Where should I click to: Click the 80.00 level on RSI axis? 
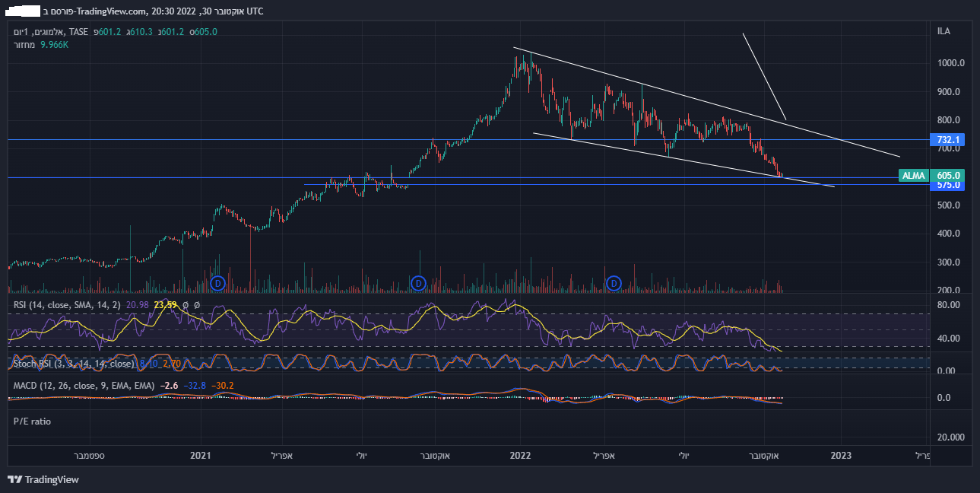pos(950,305)
